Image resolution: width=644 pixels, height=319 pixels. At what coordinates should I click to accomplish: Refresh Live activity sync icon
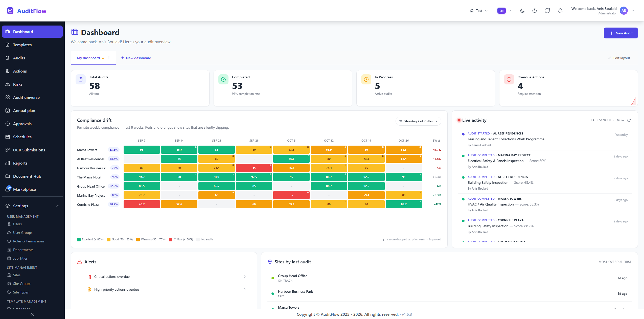pos(629,120)
